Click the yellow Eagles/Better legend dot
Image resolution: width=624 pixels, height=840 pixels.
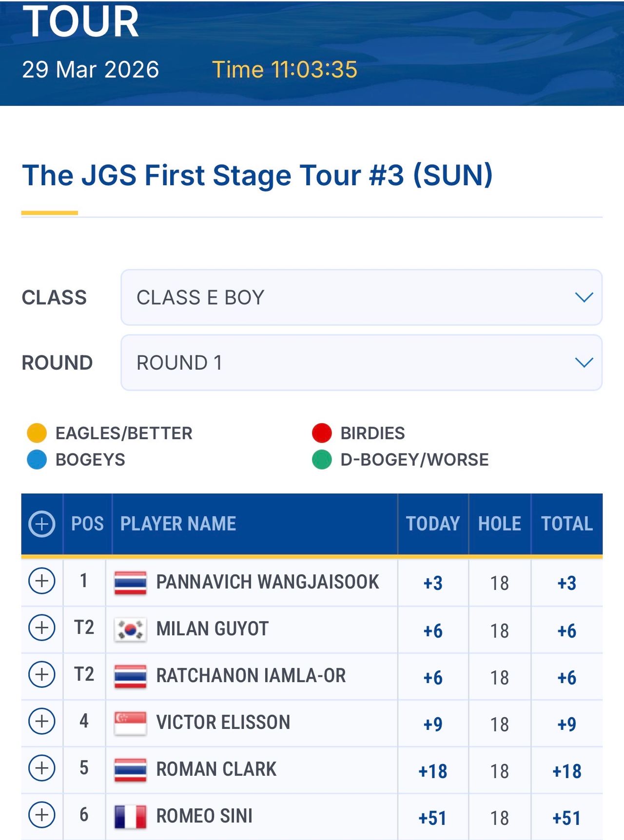click(37, 433)
